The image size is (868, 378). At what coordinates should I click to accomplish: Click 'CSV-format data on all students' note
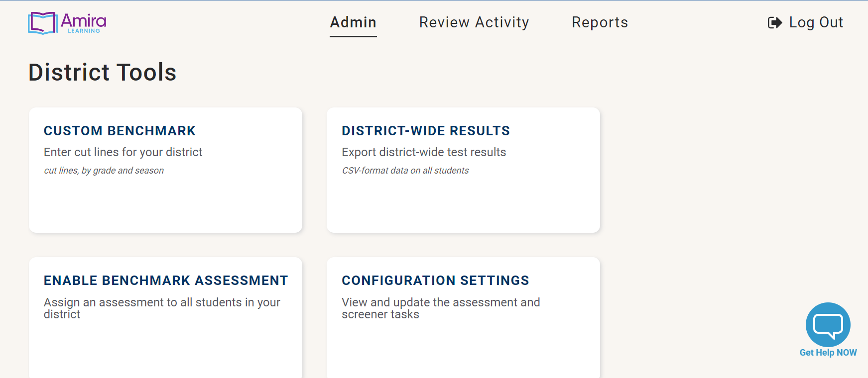405,171
